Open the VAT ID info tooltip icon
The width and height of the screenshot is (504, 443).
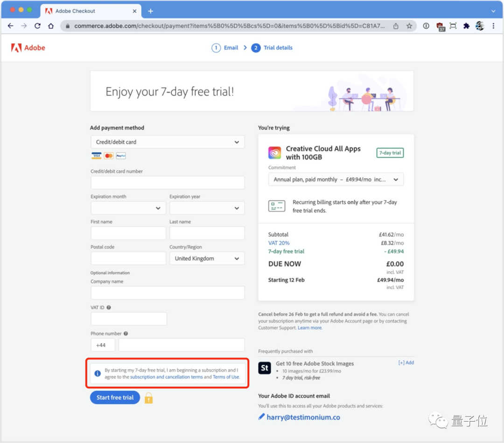pos(109,307)
